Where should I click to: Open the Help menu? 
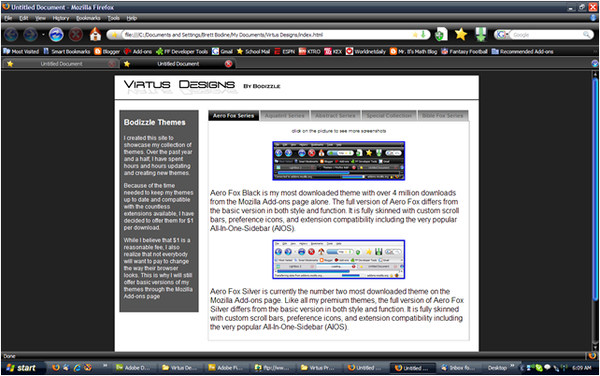(x=132, y=18)
